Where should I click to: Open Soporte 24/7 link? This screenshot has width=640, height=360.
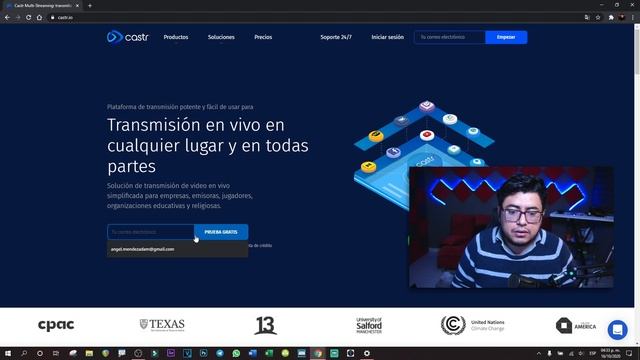(336, 37)
